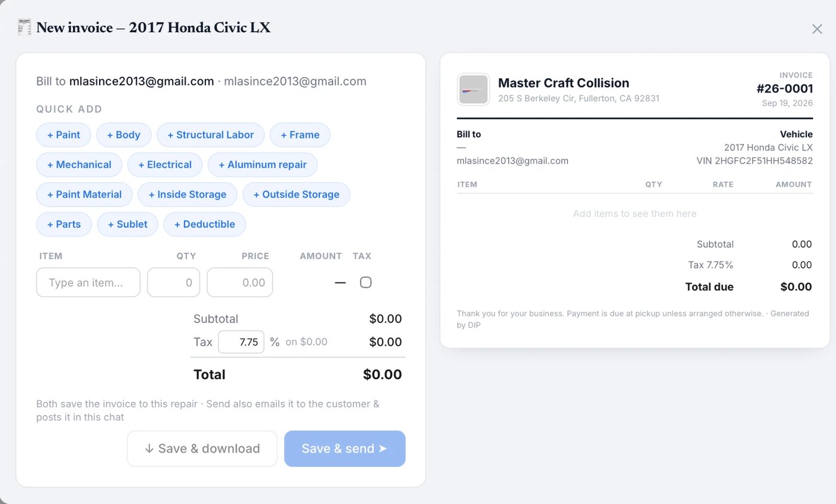Screen dimensions: 836x504
Task: Click the Master Craft Collision logo thumbnail
Action: tap(474, 90)
